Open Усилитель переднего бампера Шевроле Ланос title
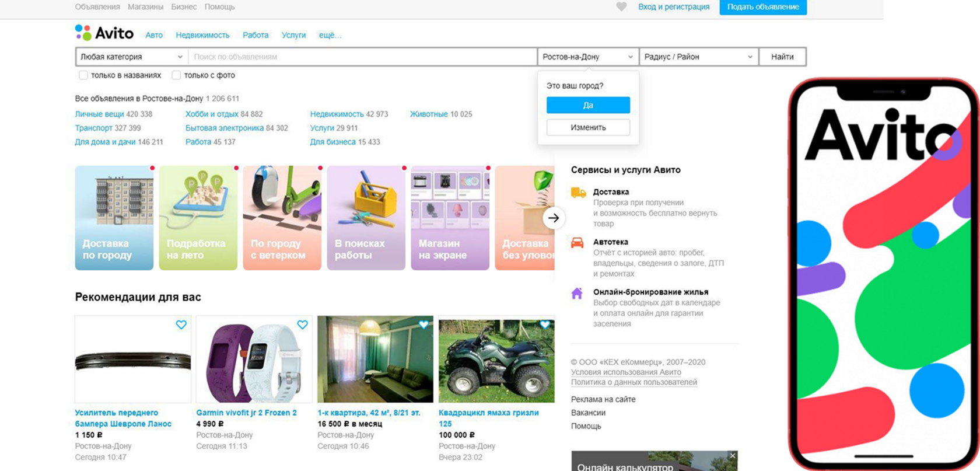The image size is (980, 471). [x=123, y=418]
